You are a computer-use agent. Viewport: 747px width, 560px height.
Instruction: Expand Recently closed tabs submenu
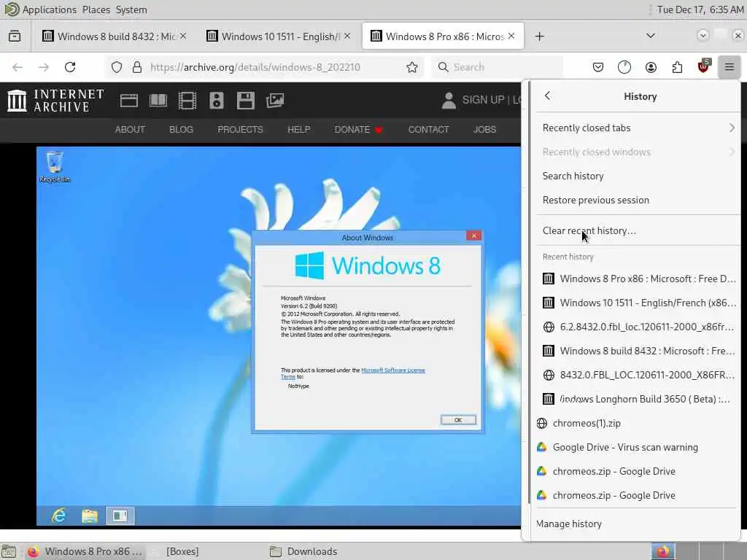coord(638,128)
